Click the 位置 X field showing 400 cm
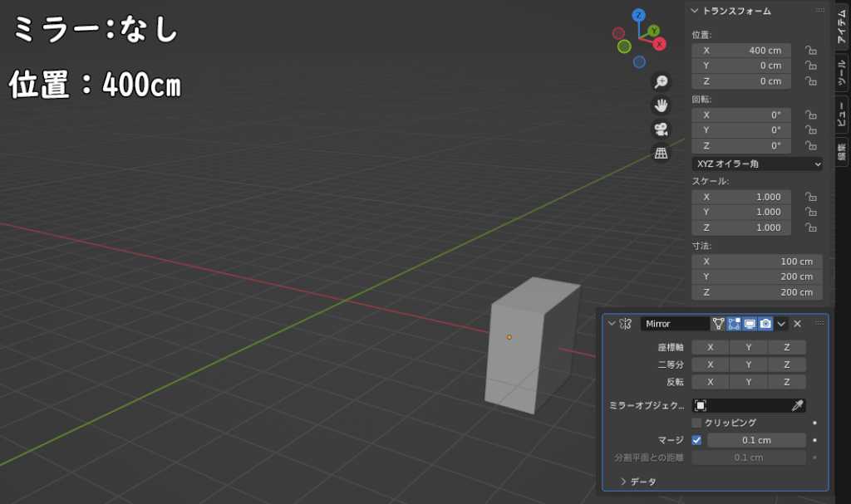Viewport: 851px width, 504px height. point(741,51)
